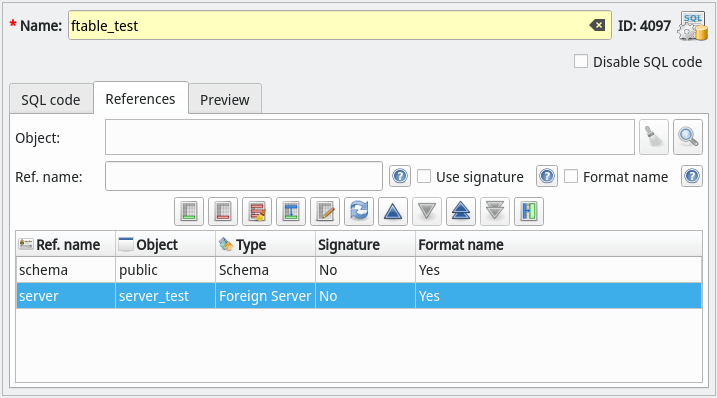Click the broom icon to clear Object field

pos(654,137)
